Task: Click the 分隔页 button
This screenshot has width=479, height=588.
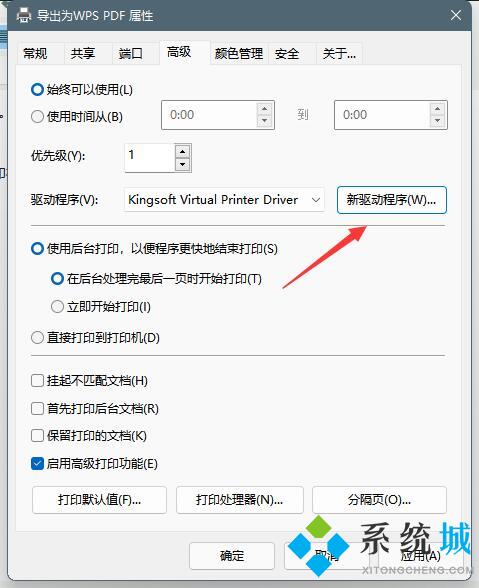Action: tap(379, 500)
